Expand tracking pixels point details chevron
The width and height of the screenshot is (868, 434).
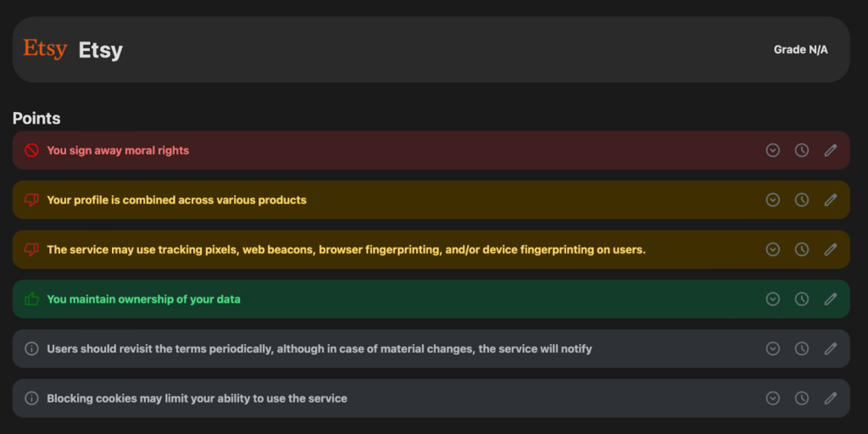coord(772,250)
